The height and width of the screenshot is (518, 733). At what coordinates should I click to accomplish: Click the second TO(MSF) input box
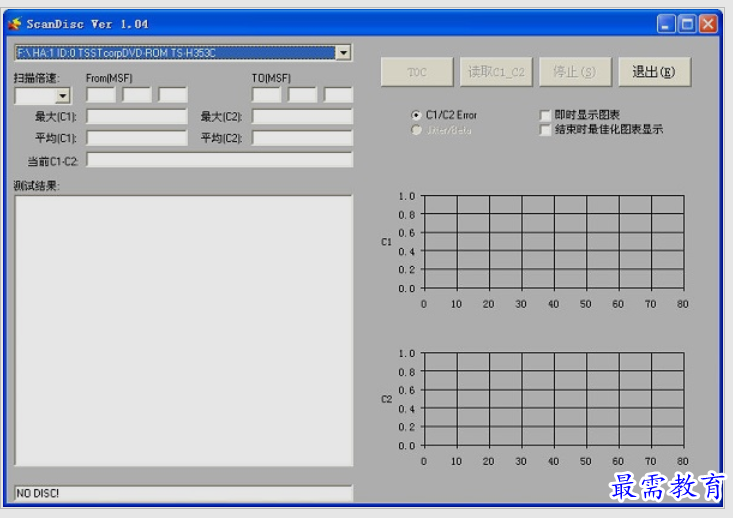302,95
